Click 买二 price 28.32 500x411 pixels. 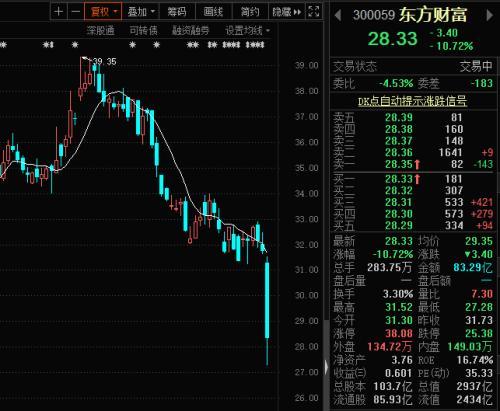point(399,190)
